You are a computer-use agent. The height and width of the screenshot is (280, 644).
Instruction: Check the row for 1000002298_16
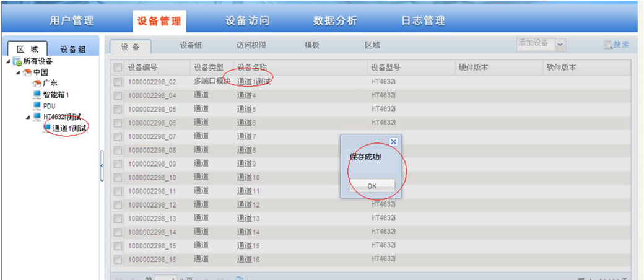118,259
